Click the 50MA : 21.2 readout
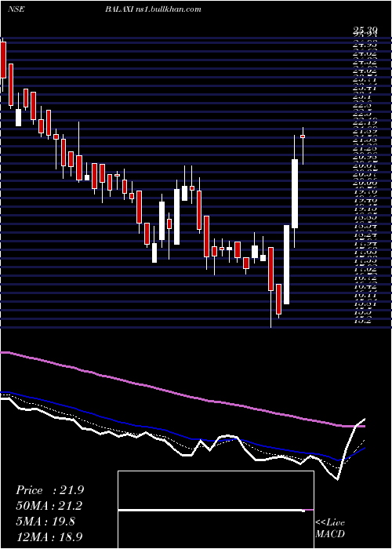 [x=49, y=506]
